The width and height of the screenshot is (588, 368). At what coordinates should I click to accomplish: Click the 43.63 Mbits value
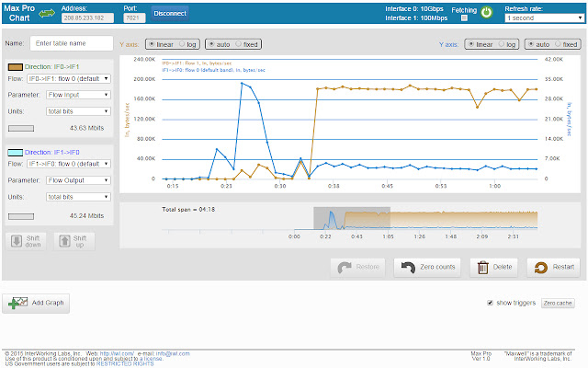(x=86, y=128)
